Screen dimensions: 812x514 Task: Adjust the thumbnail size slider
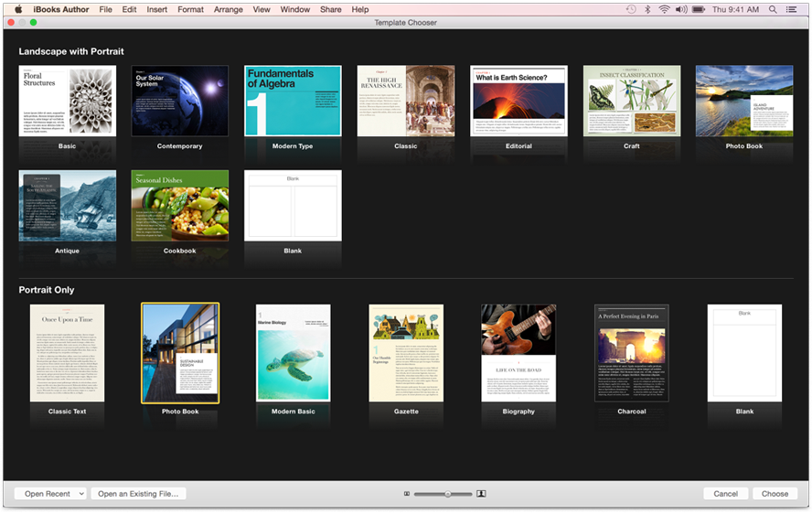pyautogui.click(x=447, y=494)
